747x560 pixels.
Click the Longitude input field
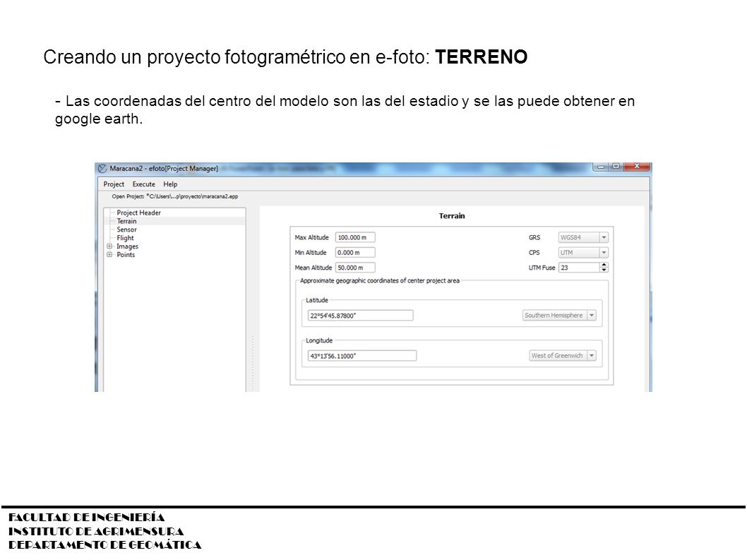click(x=362, y=356)
